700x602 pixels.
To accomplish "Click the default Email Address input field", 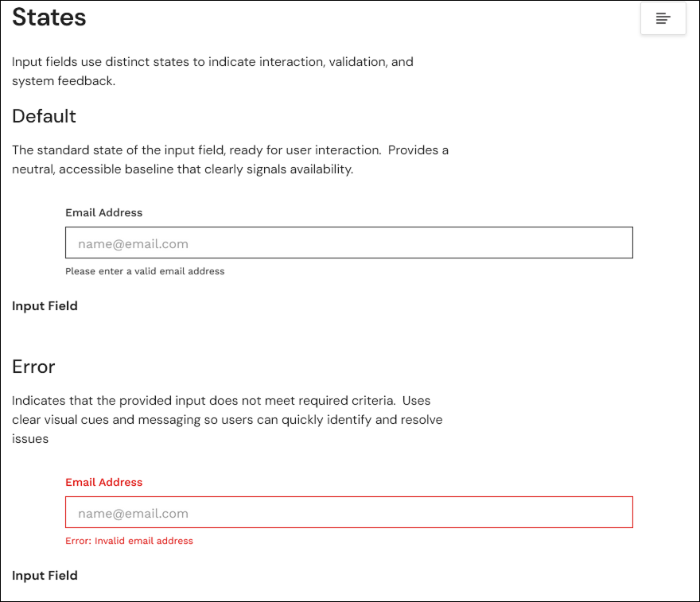I will (348, 243).
